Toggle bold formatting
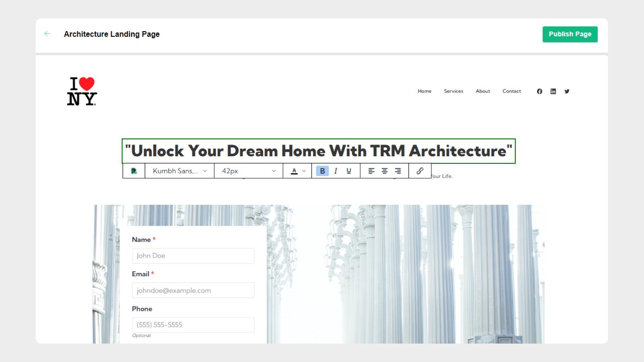 point(322,171)
